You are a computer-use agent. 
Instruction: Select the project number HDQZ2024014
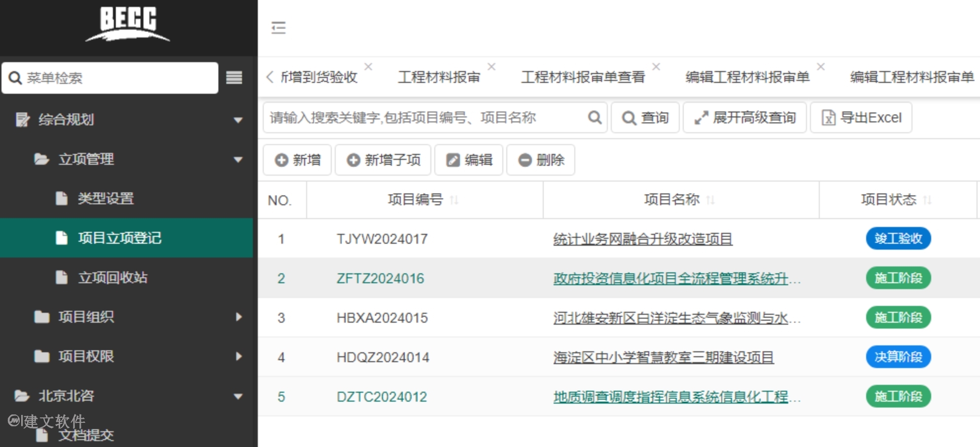tap(383, 357)
